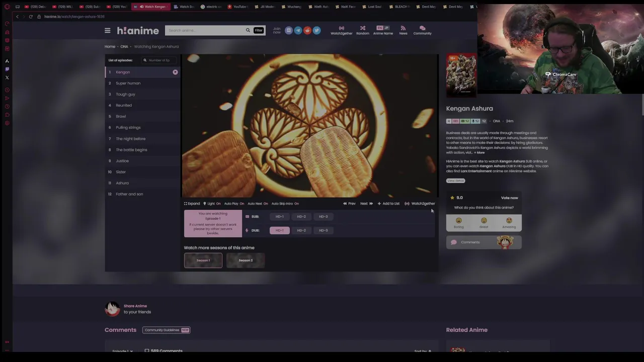Click Vote now
This screenshot has width=644, height=362.
click(x=509, y=198)
